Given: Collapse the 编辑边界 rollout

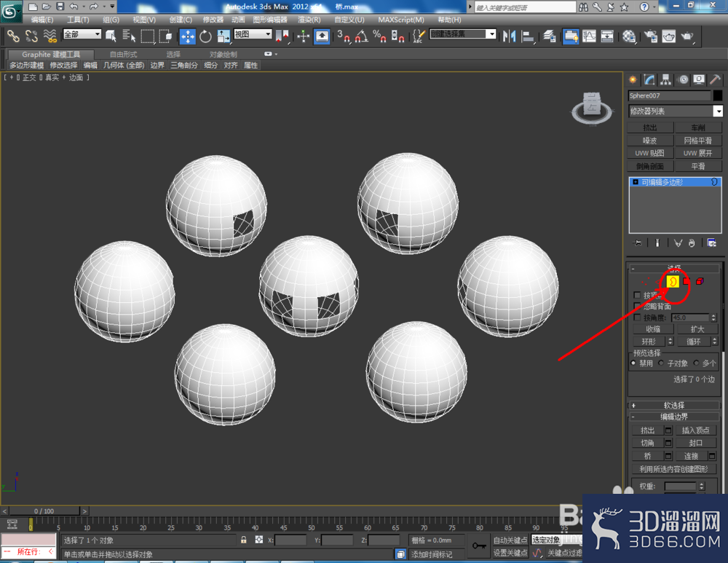Looking at the screenshot, I should click(x=673, y=417).
